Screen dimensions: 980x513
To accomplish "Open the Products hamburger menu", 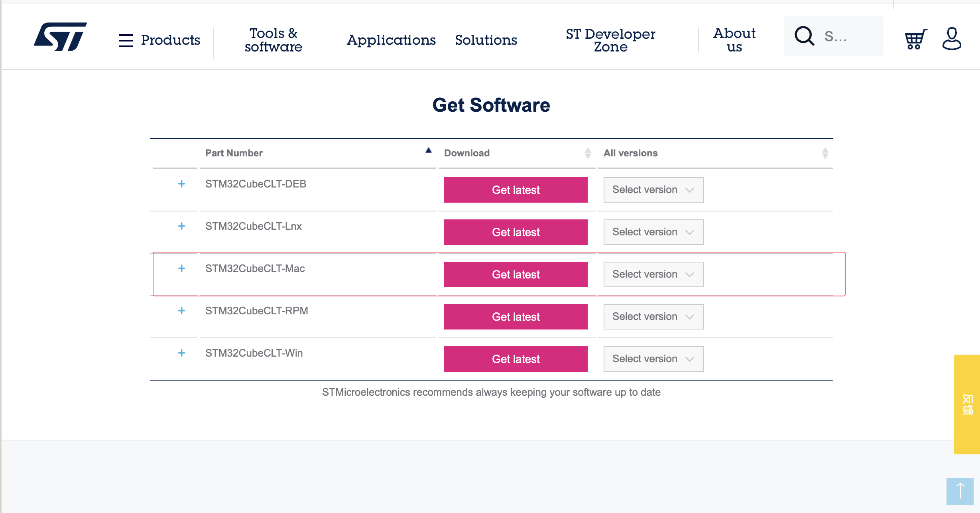I will pos(159,40).
